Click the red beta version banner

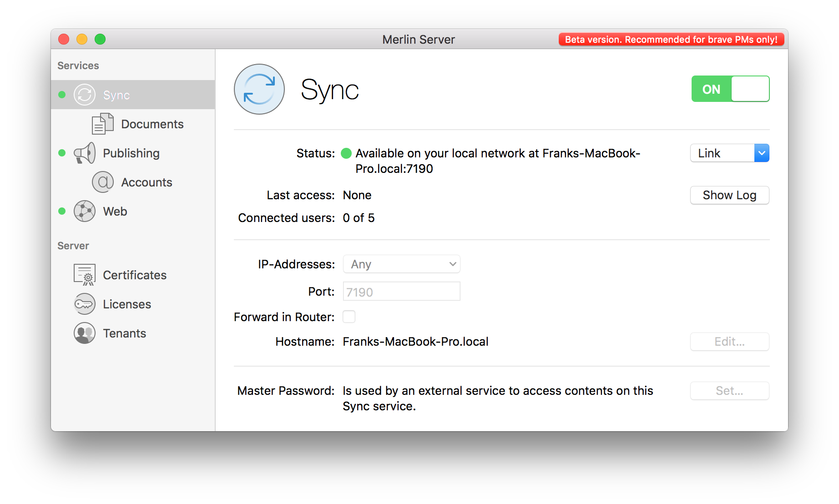[x=671, y=40]
